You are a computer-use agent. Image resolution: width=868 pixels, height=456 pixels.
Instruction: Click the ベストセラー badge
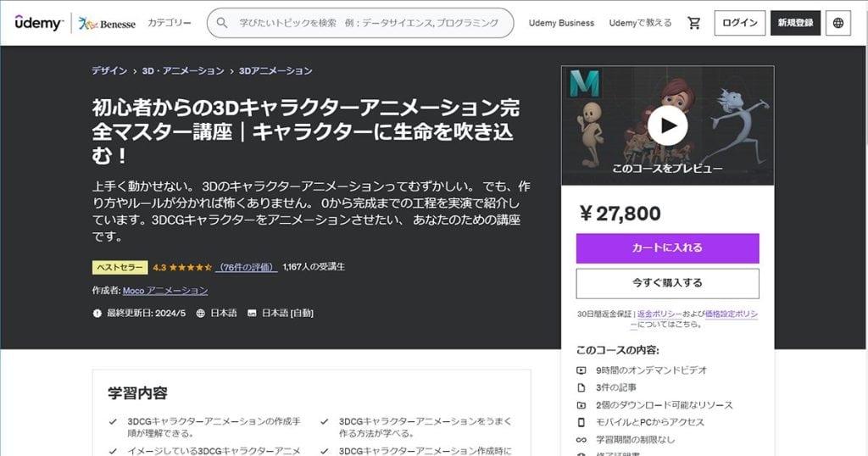pos(120,267)
